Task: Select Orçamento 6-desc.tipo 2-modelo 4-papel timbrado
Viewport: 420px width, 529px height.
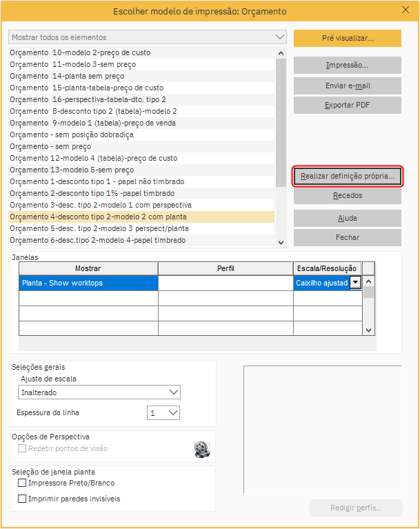Action: (141, 240)
